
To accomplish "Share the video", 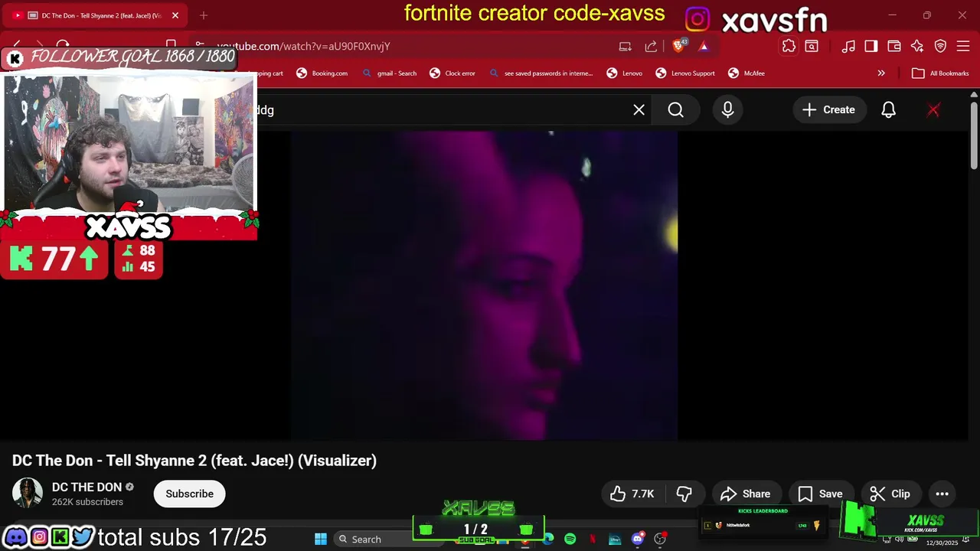I will (x=746, y=494).
